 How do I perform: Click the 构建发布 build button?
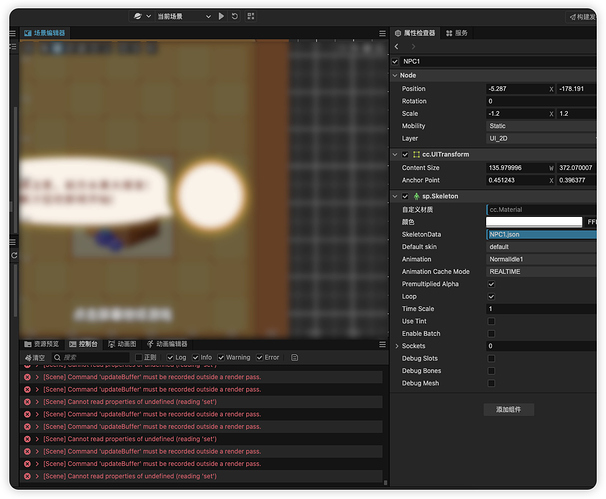[x=582, y=17]
